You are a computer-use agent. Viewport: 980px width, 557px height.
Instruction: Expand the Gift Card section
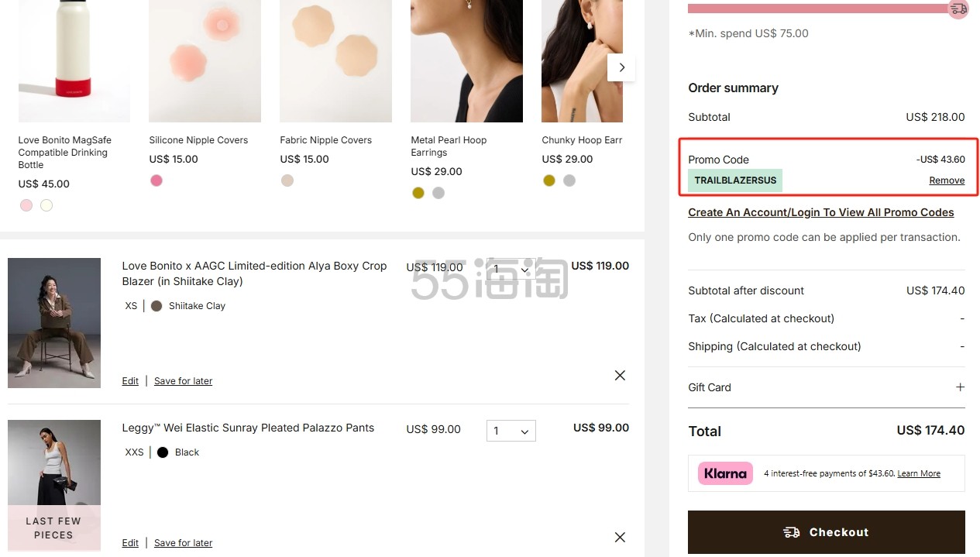[x=960, y=387]
